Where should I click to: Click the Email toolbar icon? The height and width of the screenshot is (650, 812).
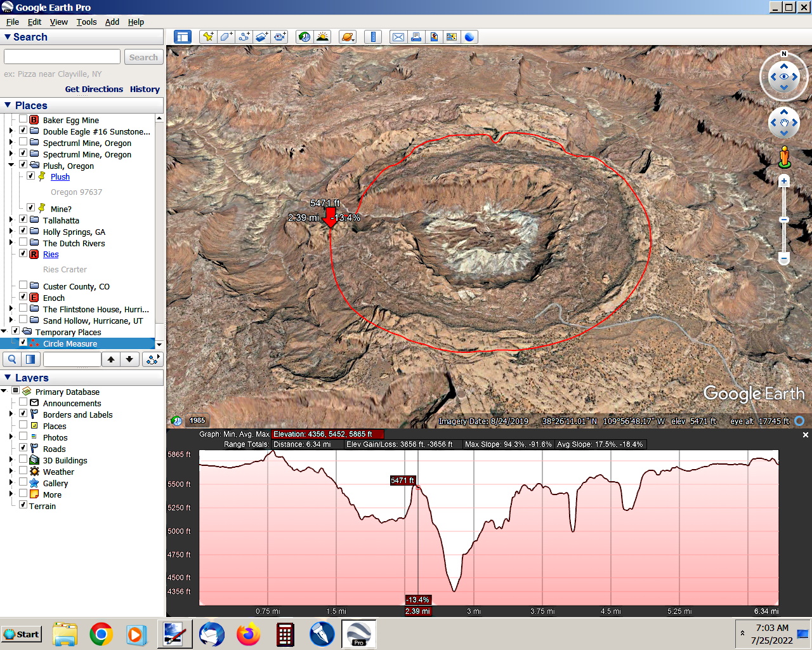398,37
